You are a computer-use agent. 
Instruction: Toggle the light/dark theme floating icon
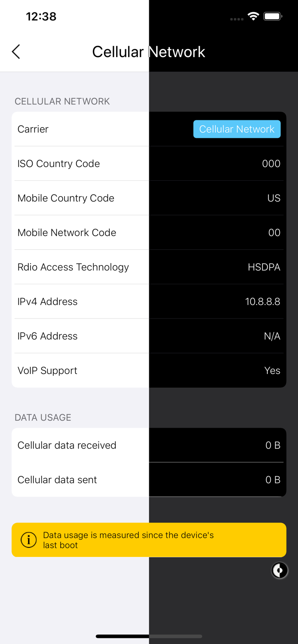[280, 571]
